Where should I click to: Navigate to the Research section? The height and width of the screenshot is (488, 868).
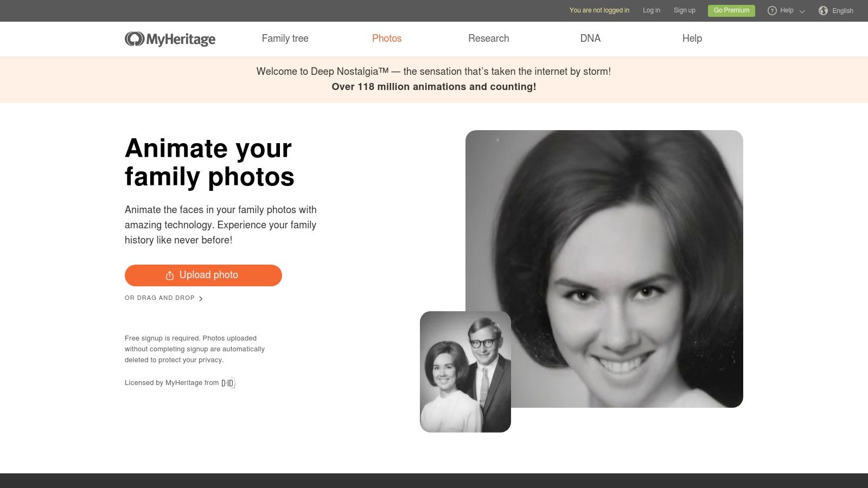pyautogui.click(x=488, y=38)
